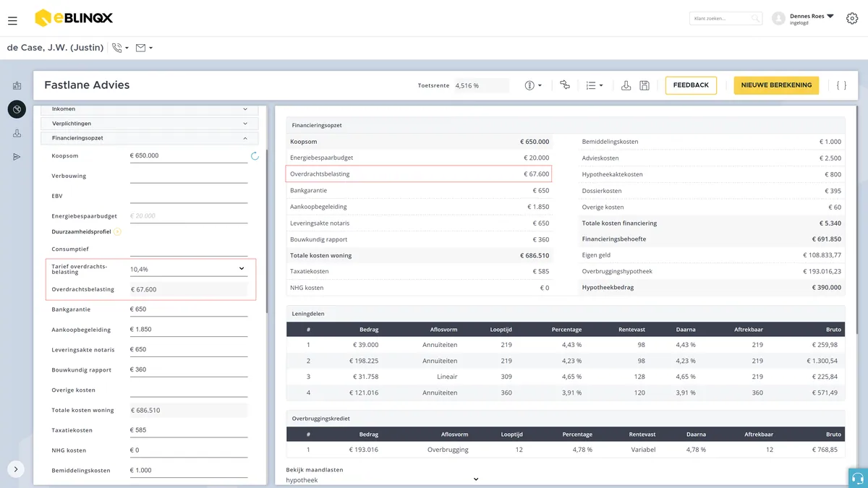Click the Blinqx logo
The height and width of the screenshot is (488, 868).
(x=74, y=18)
